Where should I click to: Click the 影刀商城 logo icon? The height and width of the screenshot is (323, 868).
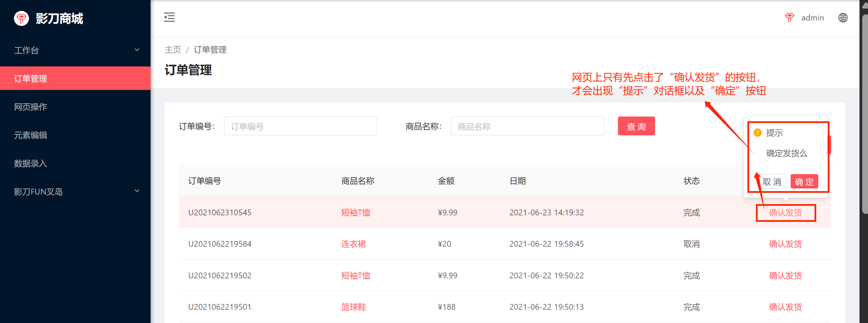(x=21, y=18)
